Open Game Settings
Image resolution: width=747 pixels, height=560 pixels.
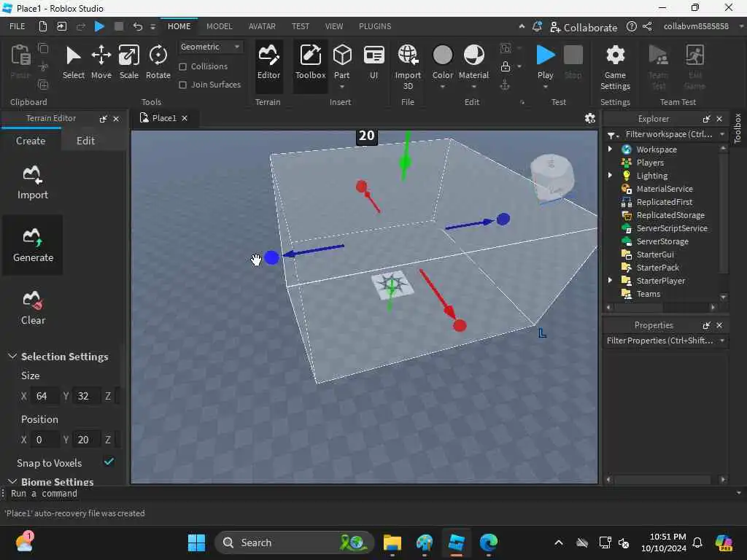(x=615, y=67)
